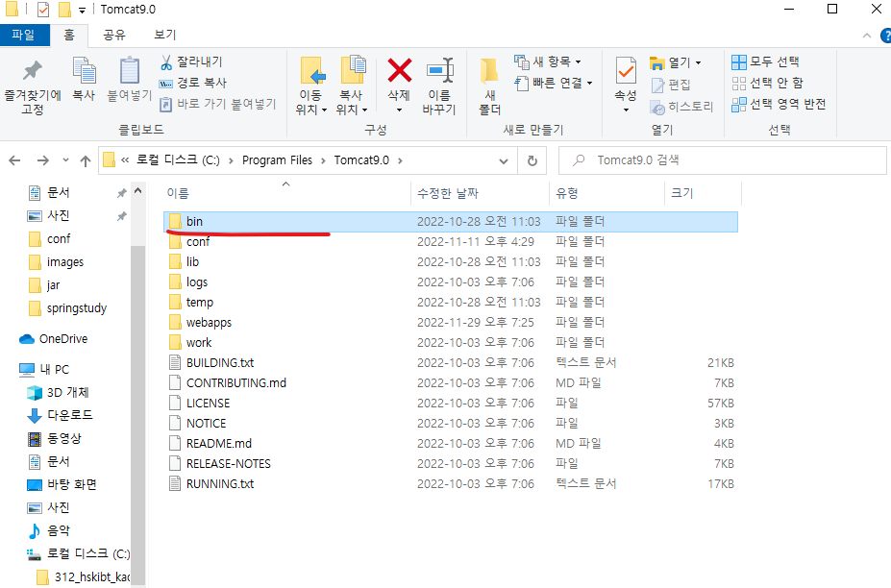The image size is (891, 588).
Task: Click the navigation pane scrollbar up arrow
Action: click(x=137, y=191)
